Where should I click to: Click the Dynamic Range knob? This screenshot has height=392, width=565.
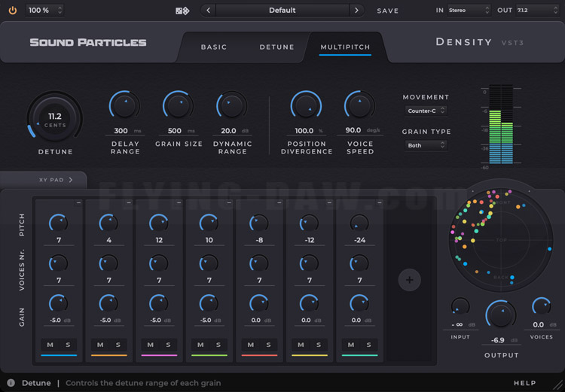(x=232, y=105)
